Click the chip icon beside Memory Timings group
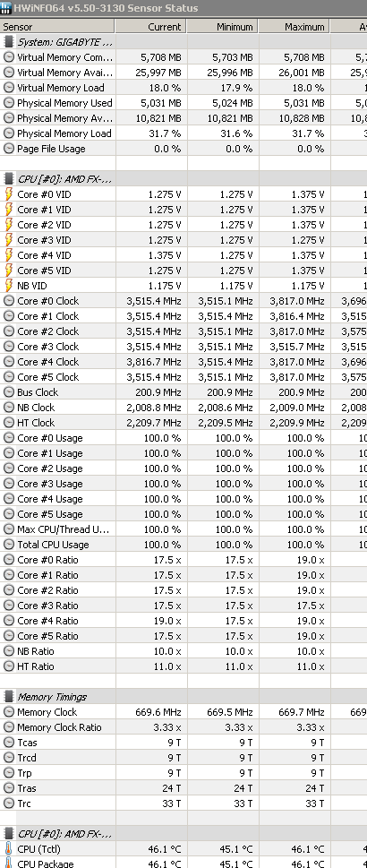 pos(8,697)
